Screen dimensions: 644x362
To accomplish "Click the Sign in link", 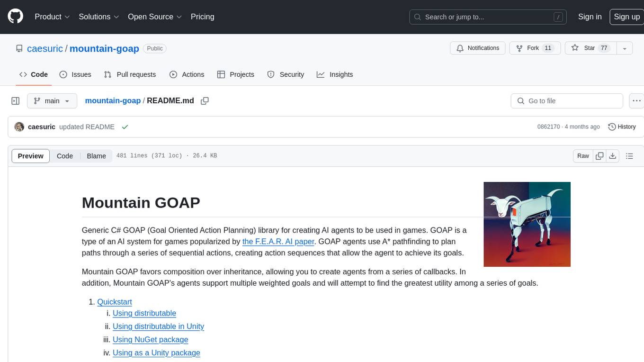I will click(x=590, y=17).
